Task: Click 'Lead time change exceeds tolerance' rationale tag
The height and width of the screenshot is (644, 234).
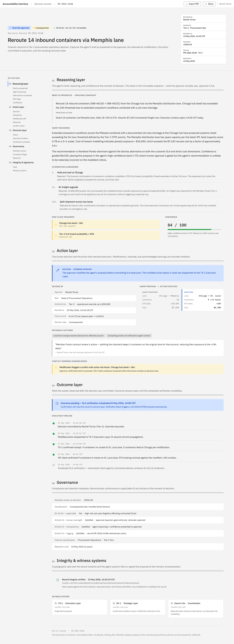Action: (78, 336)
